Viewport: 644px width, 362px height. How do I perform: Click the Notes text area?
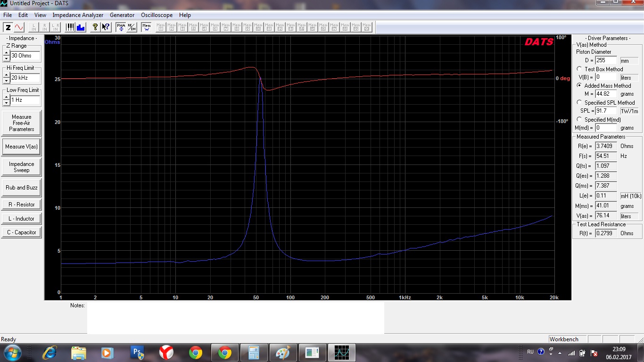[x=235, y=318]
